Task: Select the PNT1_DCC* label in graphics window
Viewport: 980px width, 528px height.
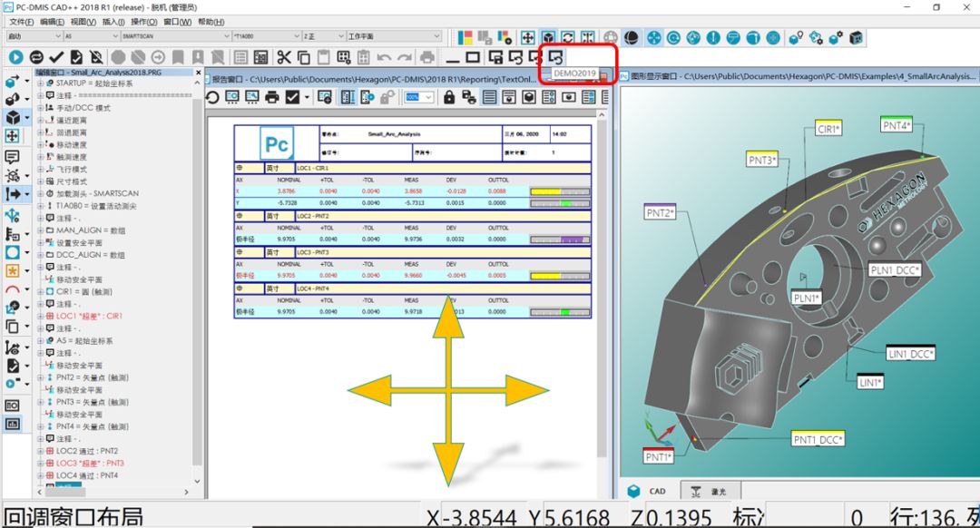Action: (818, 439)
